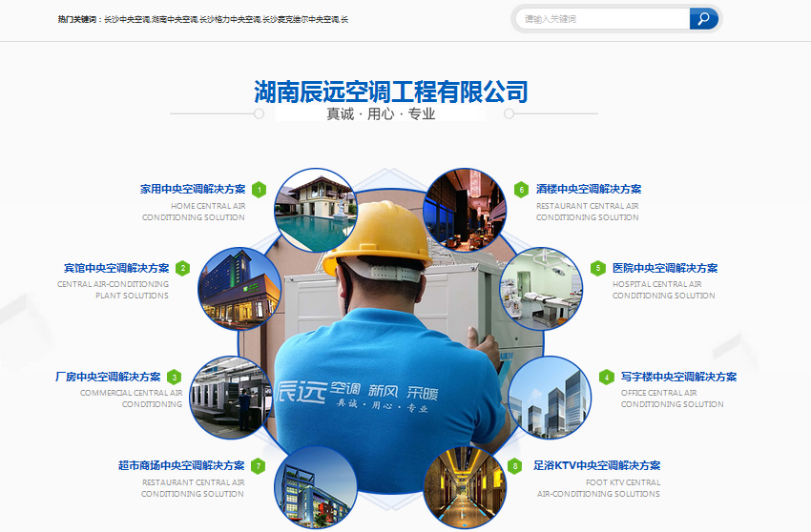The width and height of the screenshot is (811, 532).
Task: Select the green number 1 badge
Action: pos(260,190)
